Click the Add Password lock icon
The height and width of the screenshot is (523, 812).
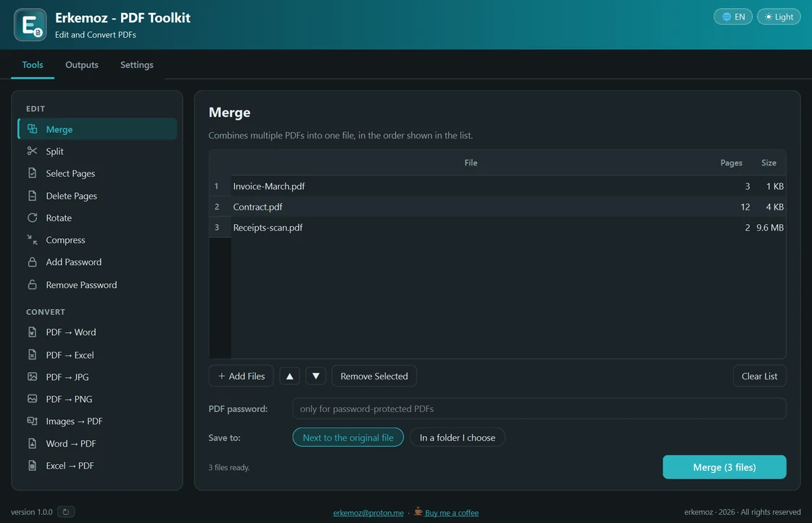(32, 262)
